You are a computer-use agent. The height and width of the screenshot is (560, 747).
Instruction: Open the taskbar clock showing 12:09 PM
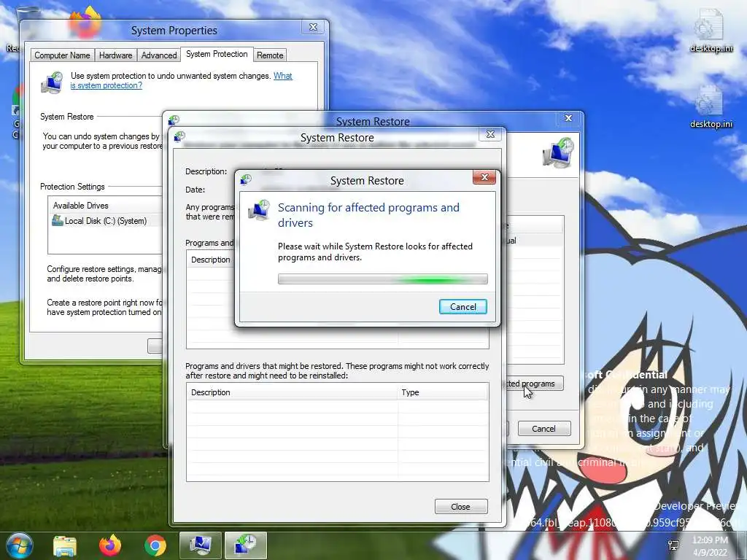coord(710,546)
